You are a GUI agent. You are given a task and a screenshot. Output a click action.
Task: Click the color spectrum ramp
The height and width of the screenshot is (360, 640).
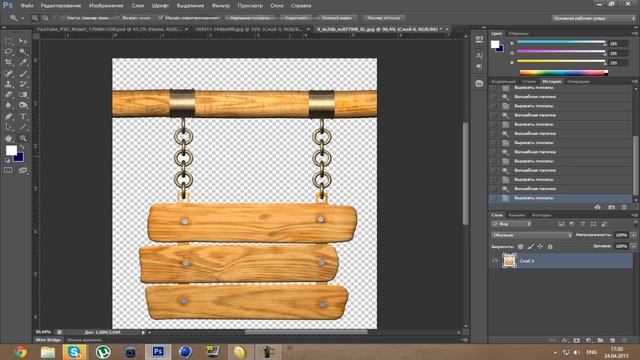[563, 73]
